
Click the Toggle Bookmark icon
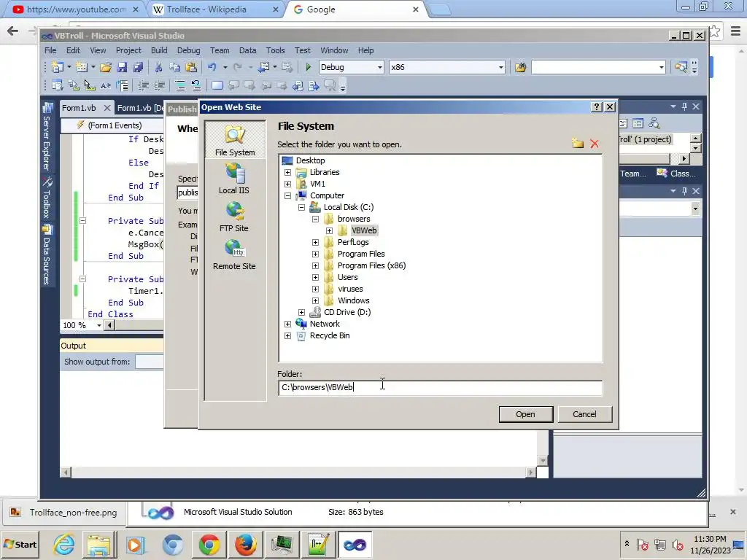coord(217,86)
